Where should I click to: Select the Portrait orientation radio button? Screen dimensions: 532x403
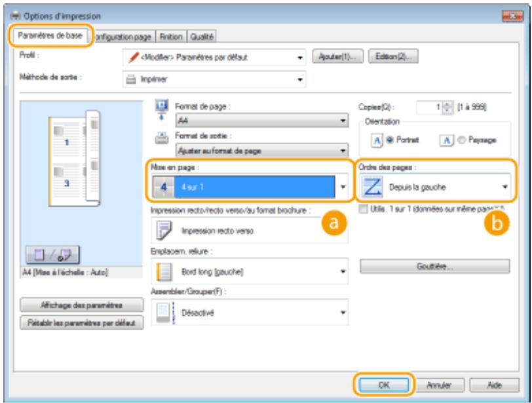(390, 140)
